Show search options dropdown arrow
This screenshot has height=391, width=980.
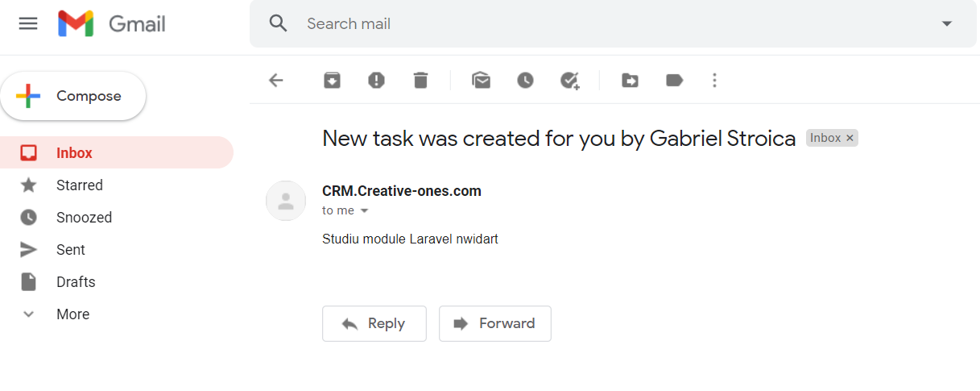pyautogui.click(x=947, y=23)
